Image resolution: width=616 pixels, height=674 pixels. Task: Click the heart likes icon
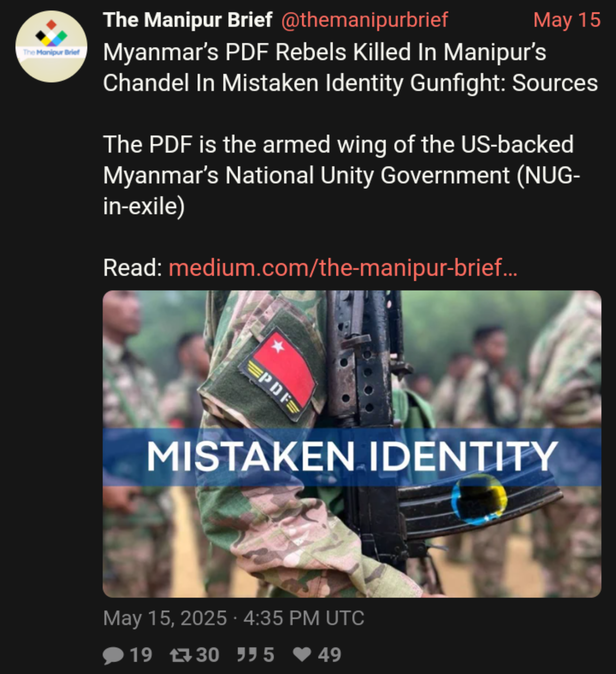click(302, 655)
